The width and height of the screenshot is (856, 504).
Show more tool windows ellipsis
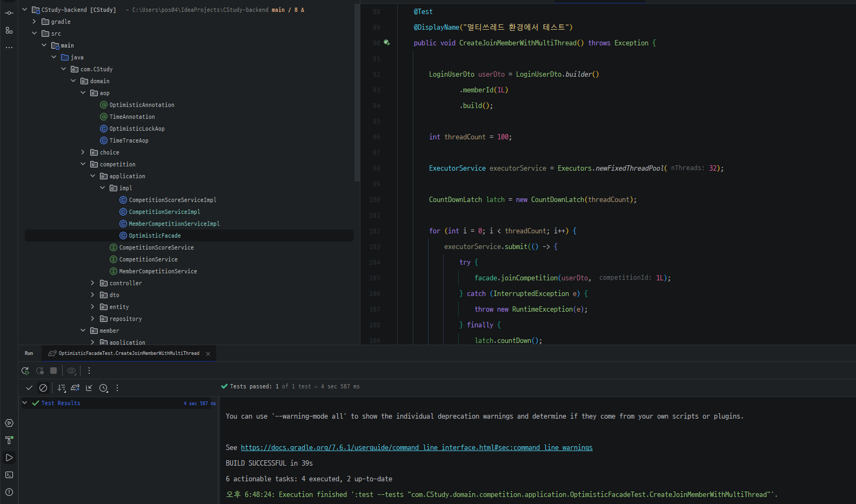(9, 48)
